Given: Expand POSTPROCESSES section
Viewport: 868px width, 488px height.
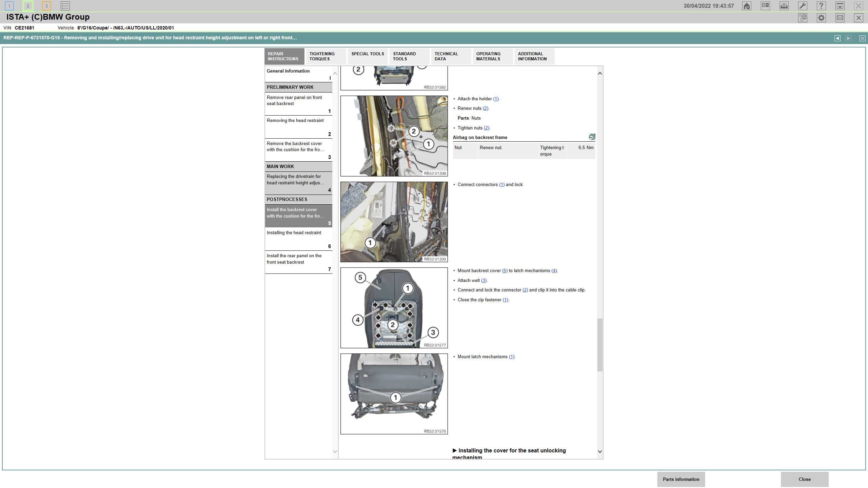Looking at the screenshot, I should click(x=287, y=199).
